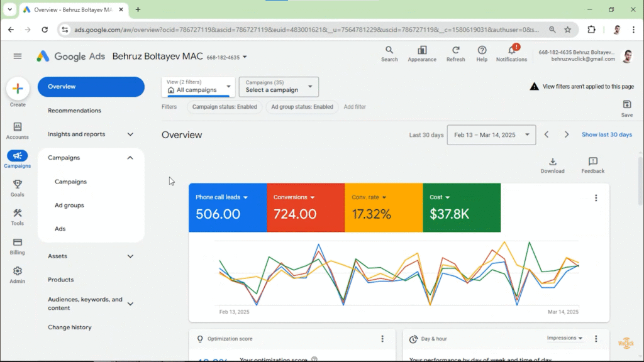Open Select a campaign dropdown
644x362 pixels.
pyautogui.click(x=279, y=87)
